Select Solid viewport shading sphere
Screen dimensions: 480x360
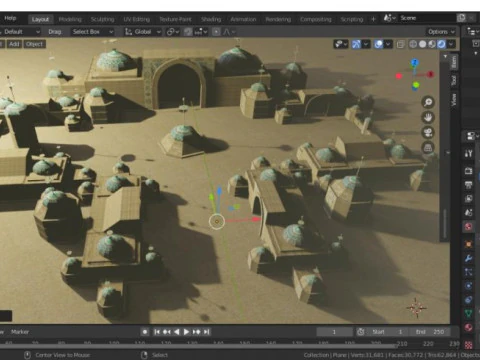pos(423,44)
